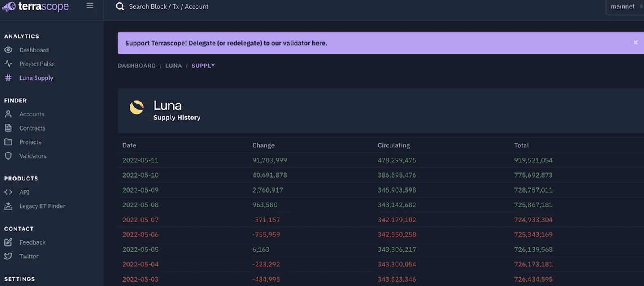Screen dimensions: 644x286
Task: Click the Search Block / Tx / Account field
Action: (169, 6)
